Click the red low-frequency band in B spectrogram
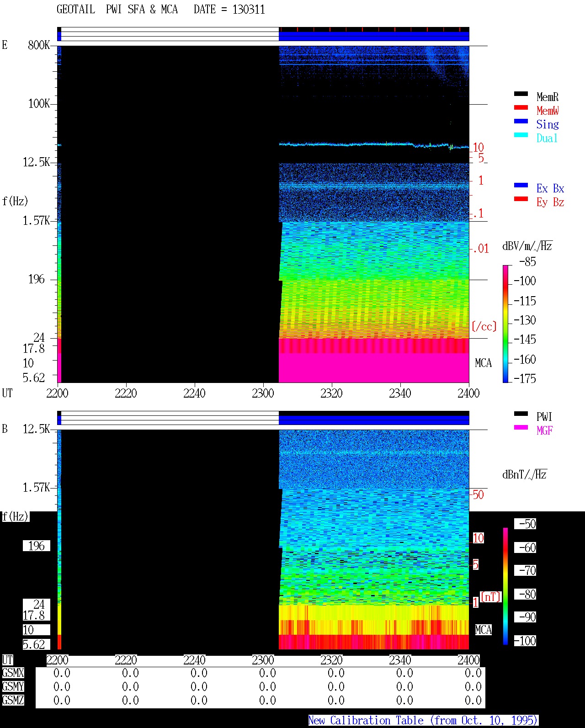The height and width of the screenshot is (728, 585). point(374,642)
